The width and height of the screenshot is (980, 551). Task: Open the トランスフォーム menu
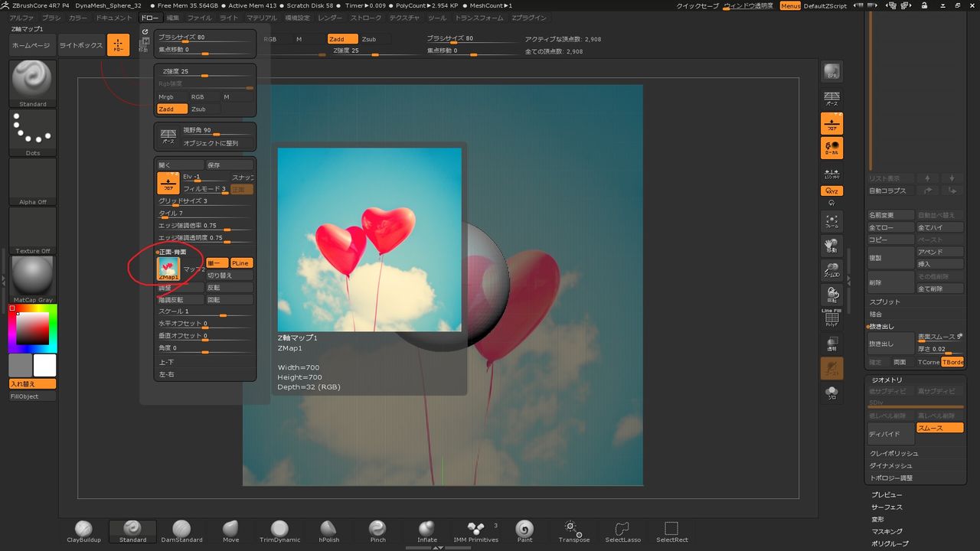point(479,18)
